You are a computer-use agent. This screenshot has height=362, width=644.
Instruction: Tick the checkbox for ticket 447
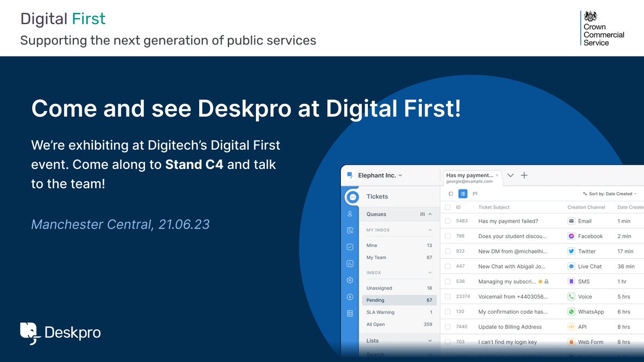(x=448, y=266)
